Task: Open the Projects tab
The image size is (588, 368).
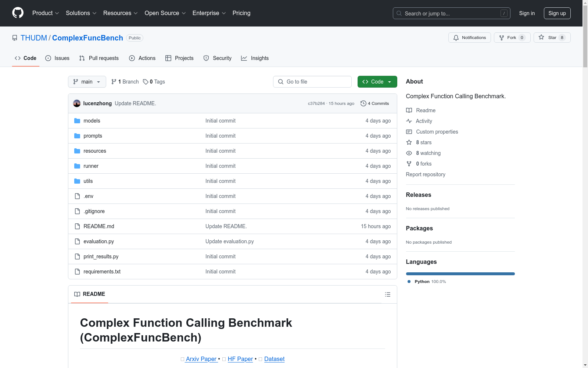Action: (x=179, y=58)
